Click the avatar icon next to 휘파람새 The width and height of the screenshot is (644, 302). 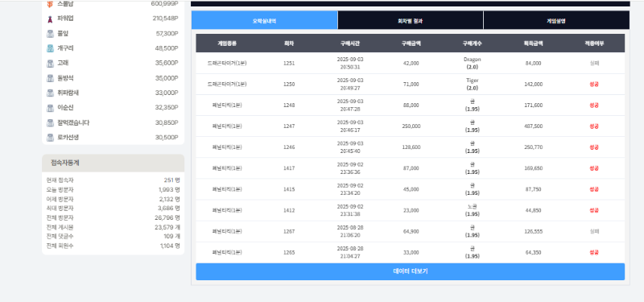coord(50,93)
